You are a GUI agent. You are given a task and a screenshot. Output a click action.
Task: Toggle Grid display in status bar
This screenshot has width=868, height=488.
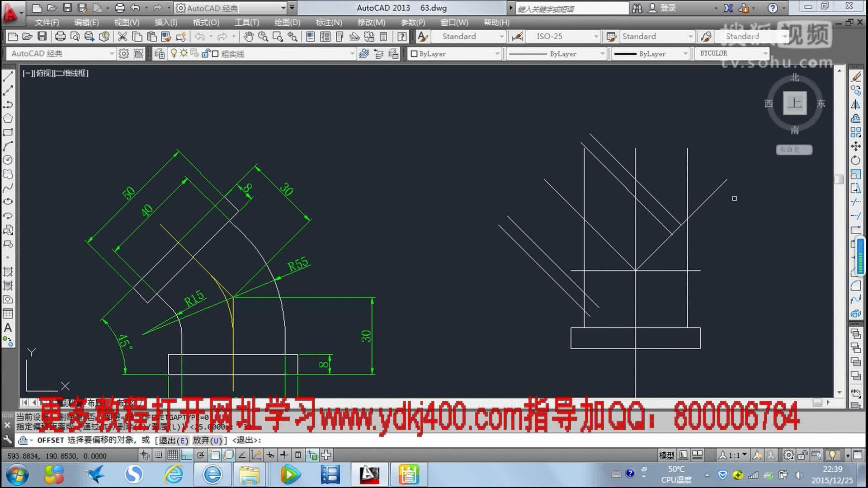click(171, 455)
